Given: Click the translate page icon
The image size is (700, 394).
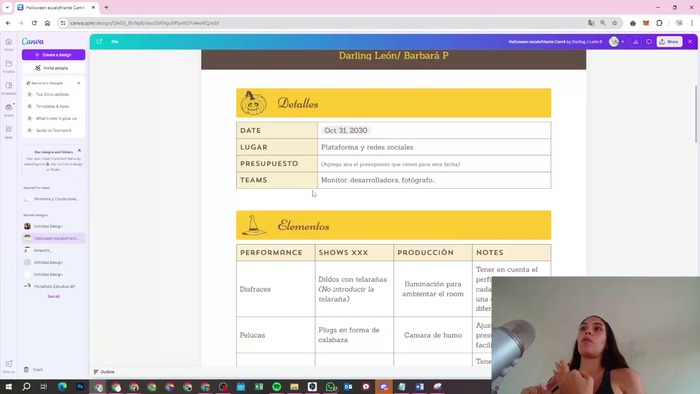Looking at the screenshot, I should pos(591,23).
